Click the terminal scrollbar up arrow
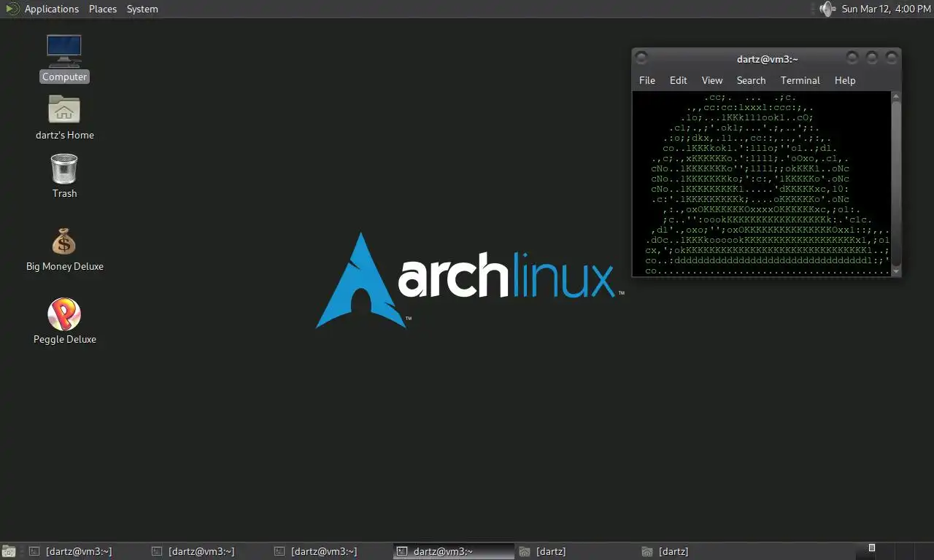Screen dimensions: 934x560 click(x=896, y=96)
